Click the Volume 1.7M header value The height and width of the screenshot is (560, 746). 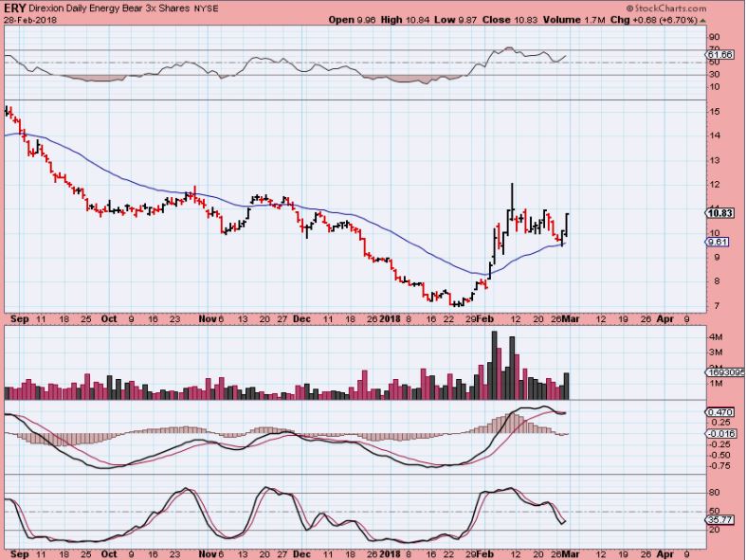(x=574, y=20)
